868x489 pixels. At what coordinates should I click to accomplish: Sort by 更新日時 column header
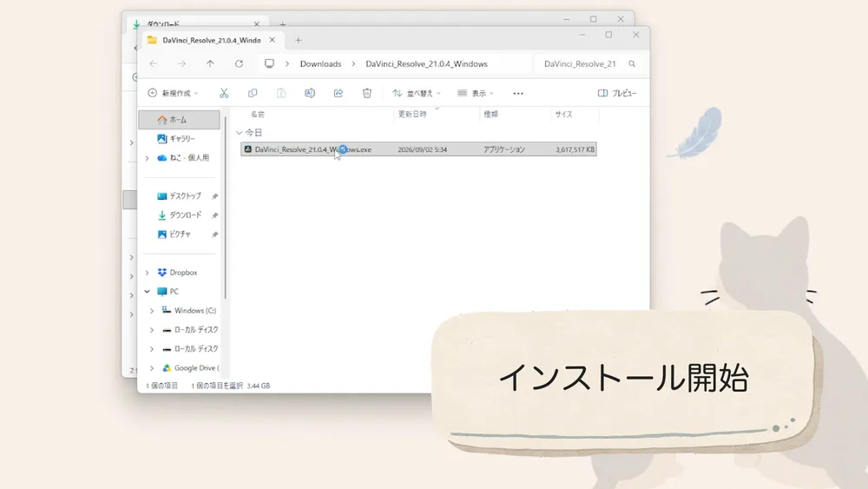[411, 114]
